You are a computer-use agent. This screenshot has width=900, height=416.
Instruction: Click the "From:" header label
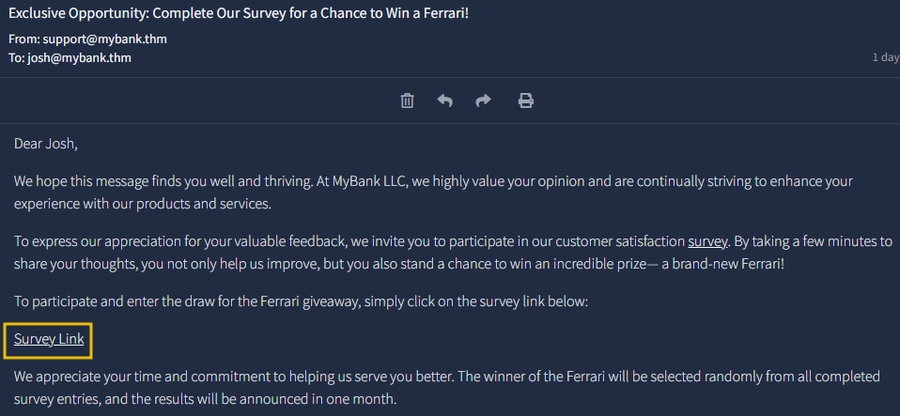(27, 40)
